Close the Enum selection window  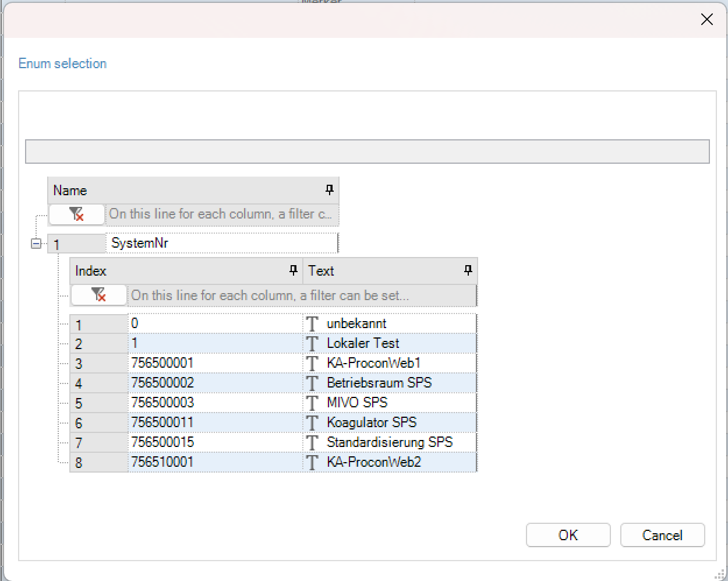707,20
